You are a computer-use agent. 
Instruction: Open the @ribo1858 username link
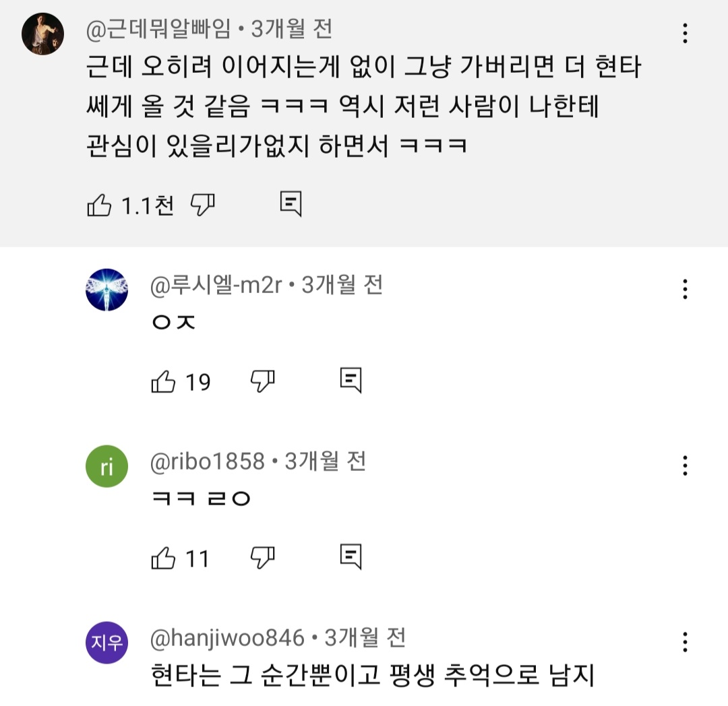point(207,461)
